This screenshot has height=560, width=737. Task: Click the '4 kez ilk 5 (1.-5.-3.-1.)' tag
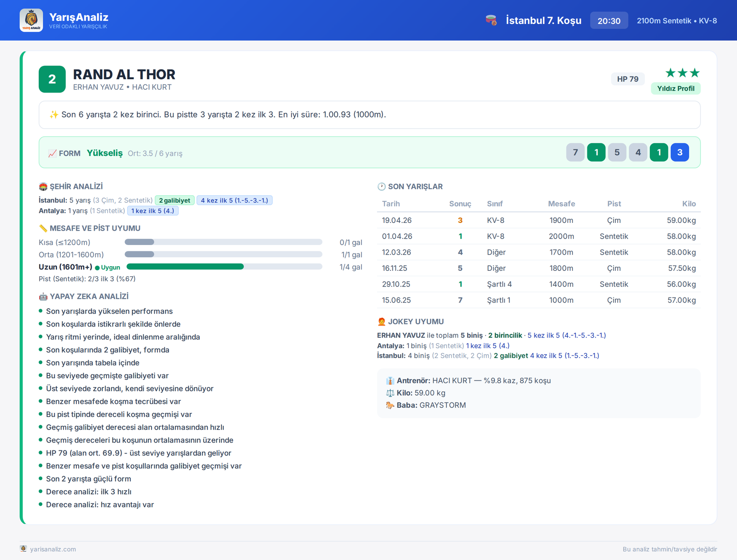tap(234, 200)
